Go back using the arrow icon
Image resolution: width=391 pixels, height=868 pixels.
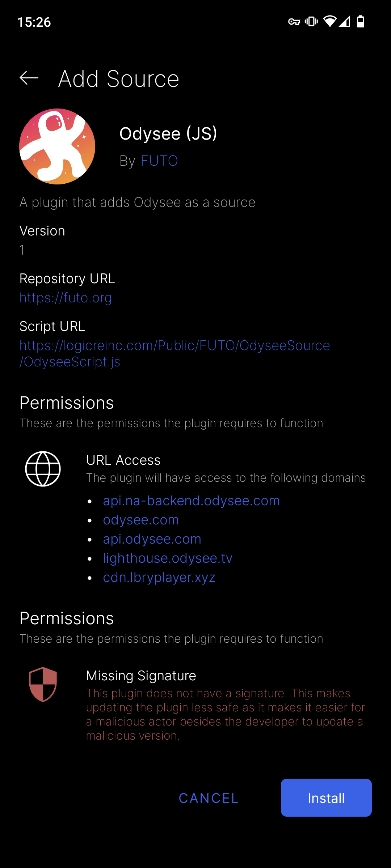point(29,78)
